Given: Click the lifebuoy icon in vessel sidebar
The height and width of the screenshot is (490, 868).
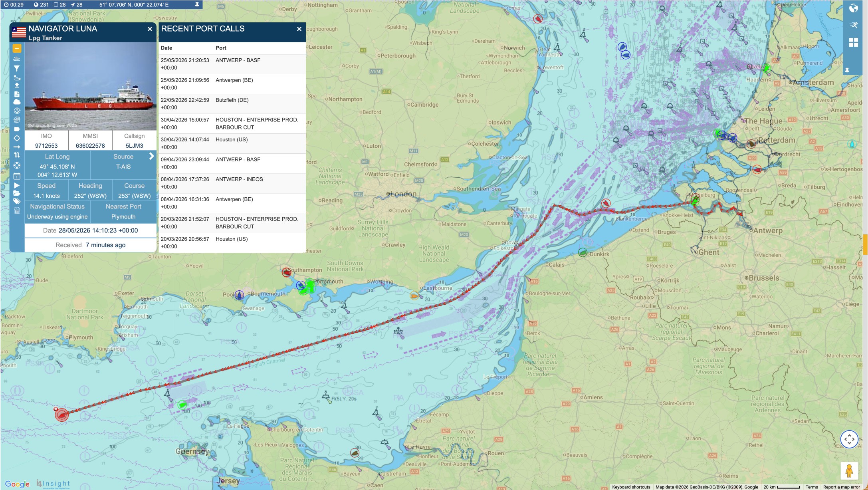Looking at the screenshot, I should click(x=17, y=165).
